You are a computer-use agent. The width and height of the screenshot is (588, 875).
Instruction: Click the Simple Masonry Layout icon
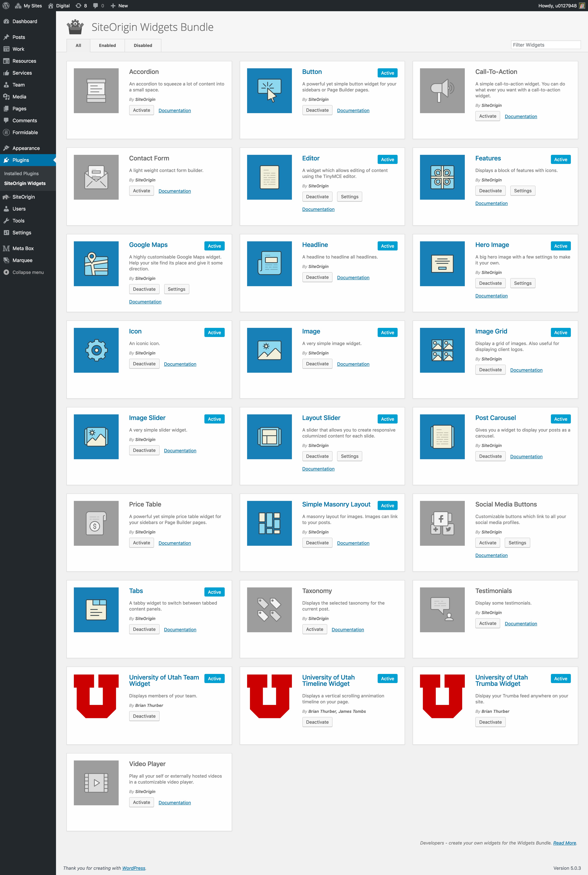(x=269, y=523)
